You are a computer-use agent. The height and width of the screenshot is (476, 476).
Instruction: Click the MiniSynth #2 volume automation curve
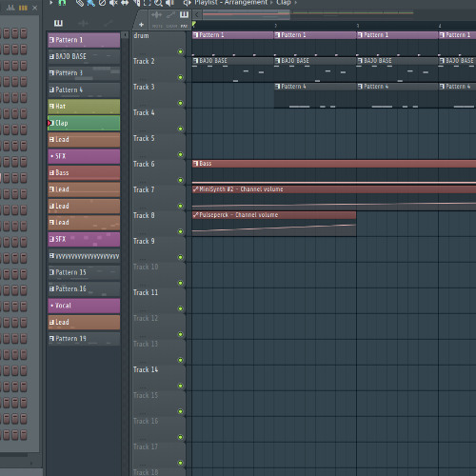pos(334,205)
